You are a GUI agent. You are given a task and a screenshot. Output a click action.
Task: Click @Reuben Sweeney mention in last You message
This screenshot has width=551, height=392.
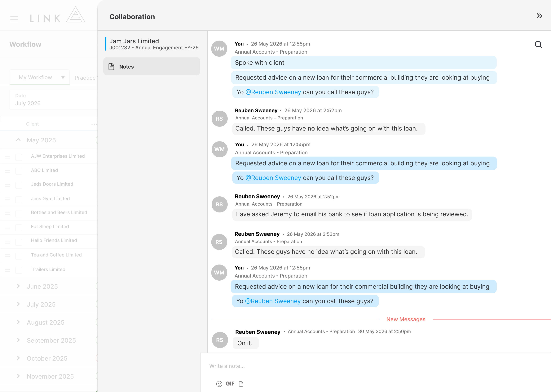point(273,301)
